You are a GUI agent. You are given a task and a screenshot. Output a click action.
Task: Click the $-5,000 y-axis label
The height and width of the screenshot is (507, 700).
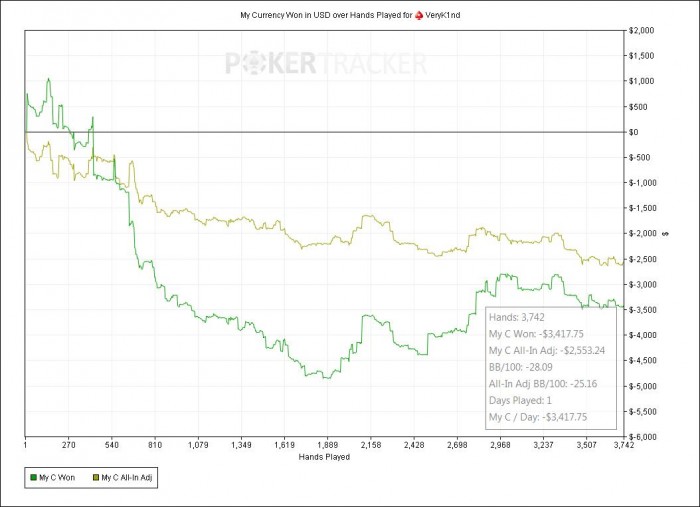click(642, 386)
